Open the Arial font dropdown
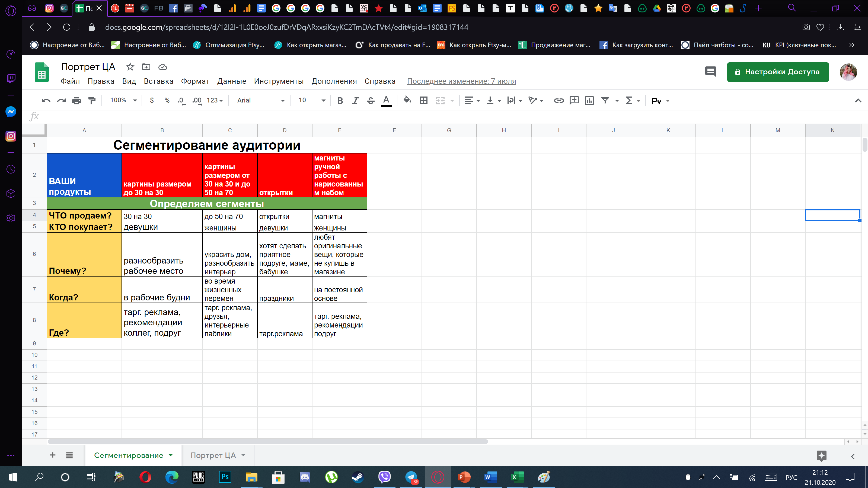The image size is (868, 488). click(x=261, y=100)
